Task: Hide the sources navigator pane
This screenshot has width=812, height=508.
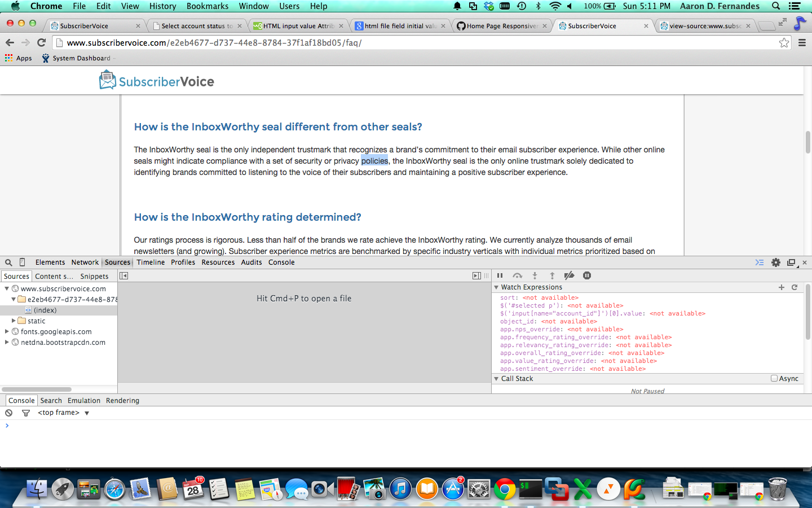Action: pyautogui.click(x=124, y=276)
